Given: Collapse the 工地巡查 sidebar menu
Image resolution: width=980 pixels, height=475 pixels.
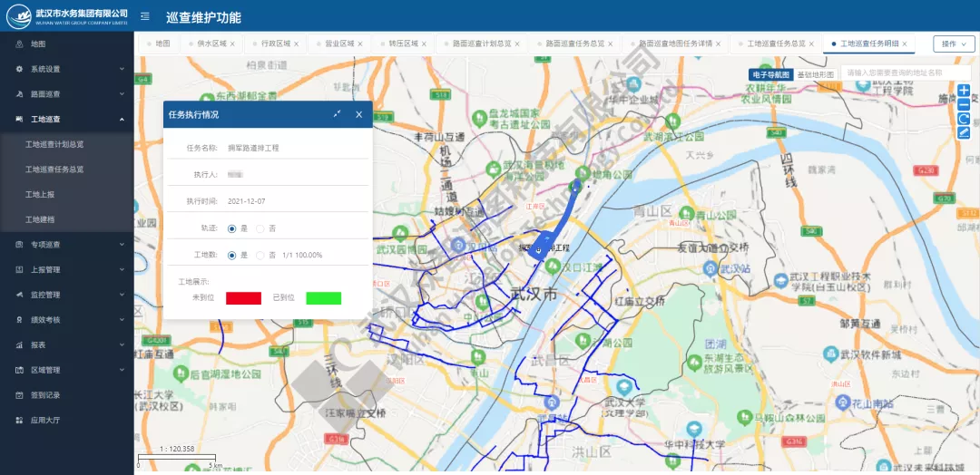Looking at the screenshot, I should coord(67,119).
